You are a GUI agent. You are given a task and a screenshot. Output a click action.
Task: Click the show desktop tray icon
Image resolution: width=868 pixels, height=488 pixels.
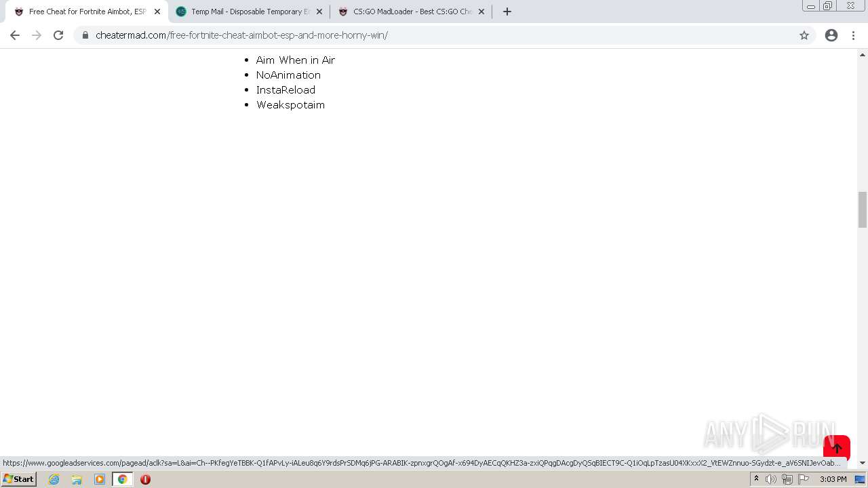coord(860,479)
